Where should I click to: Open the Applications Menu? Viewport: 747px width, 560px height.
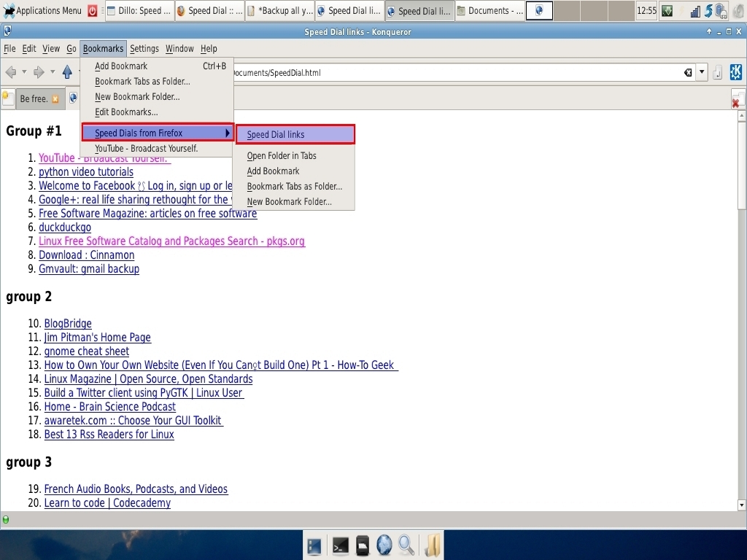click(x=42, y=10)
